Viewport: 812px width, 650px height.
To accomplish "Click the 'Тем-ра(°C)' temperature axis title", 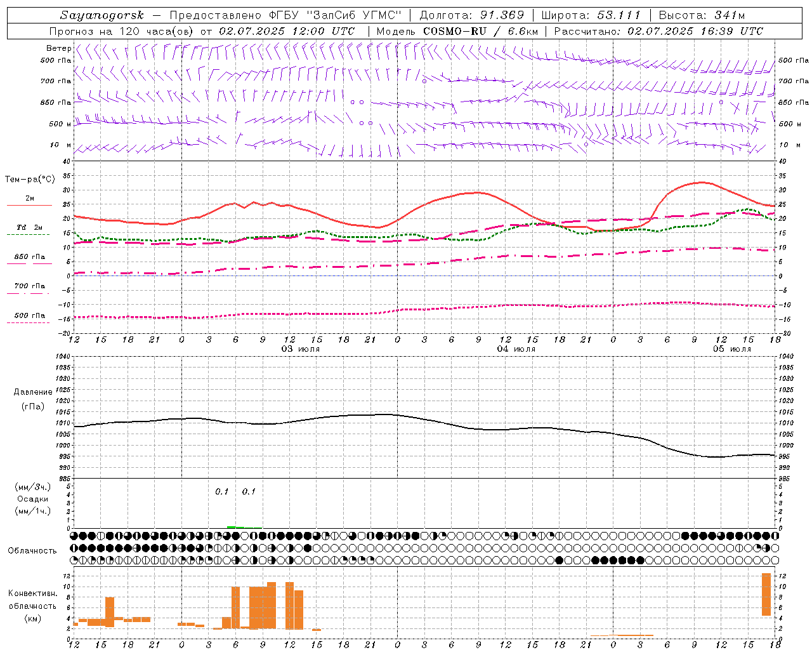I will pos(30,180).
